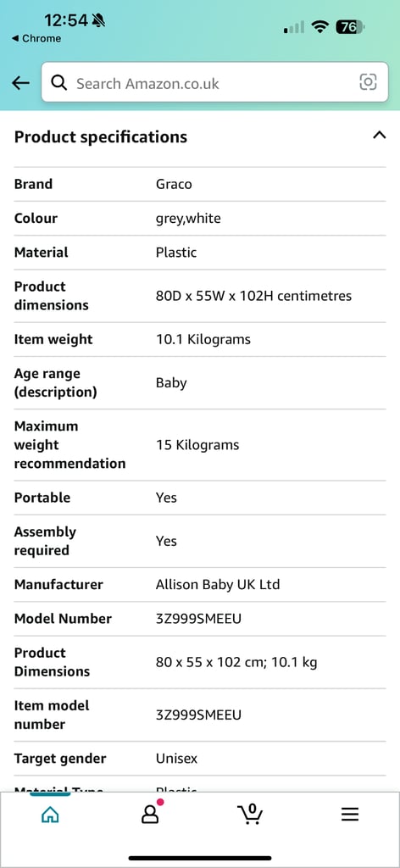Tap the Wi-Fi status icon
This screenshot has width=400, height=868.
click(x=319, y=26)
